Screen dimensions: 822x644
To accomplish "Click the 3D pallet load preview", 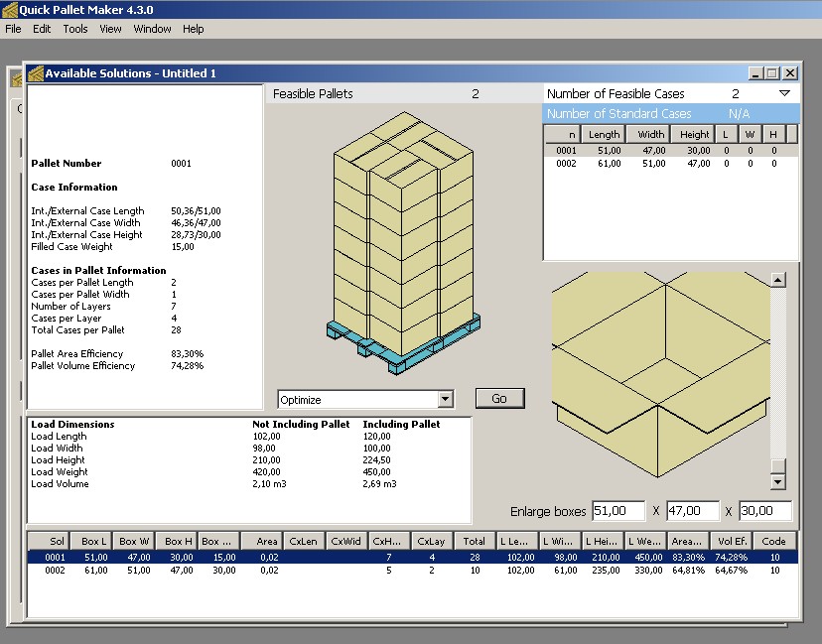I will pyautogui.click(x=403, y=242).
